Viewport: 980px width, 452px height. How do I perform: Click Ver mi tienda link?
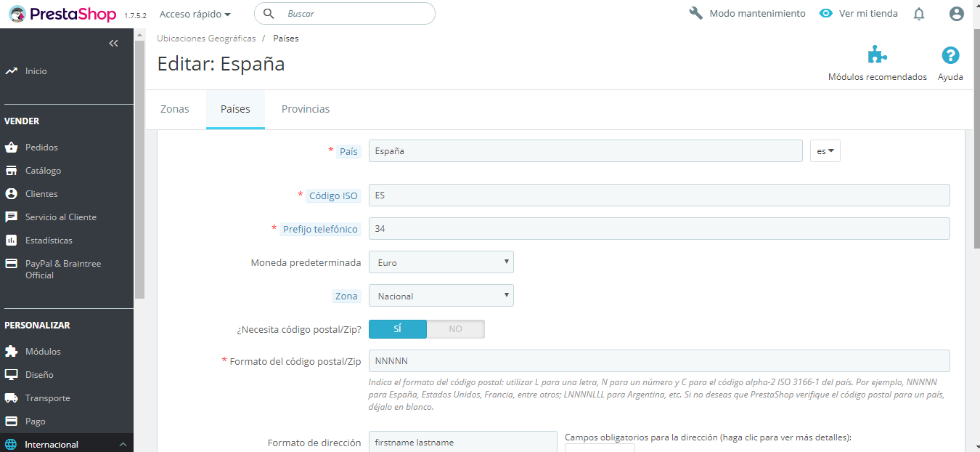click(868, 13)
